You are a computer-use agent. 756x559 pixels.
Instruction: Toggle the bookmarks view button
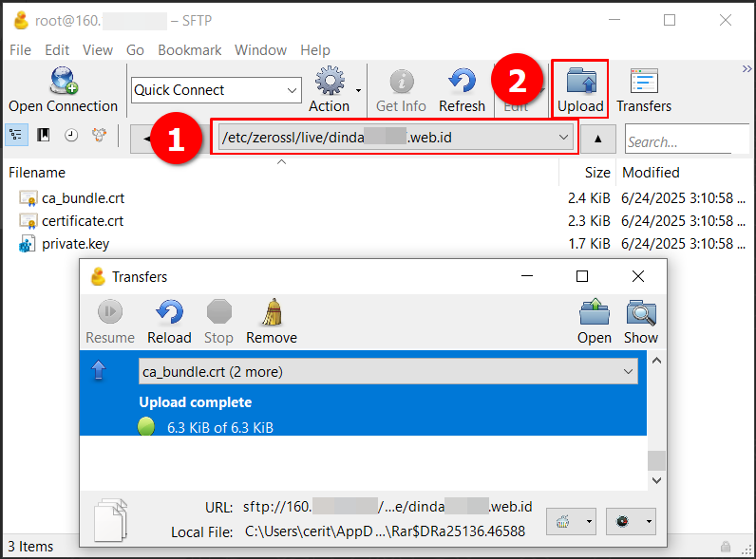tap(44, 136)
